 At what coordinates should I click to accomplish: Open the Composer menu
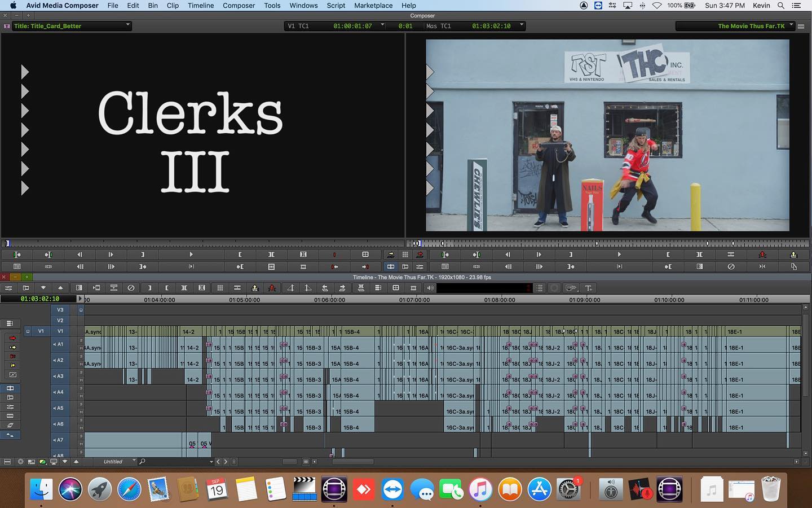(239, 5)
